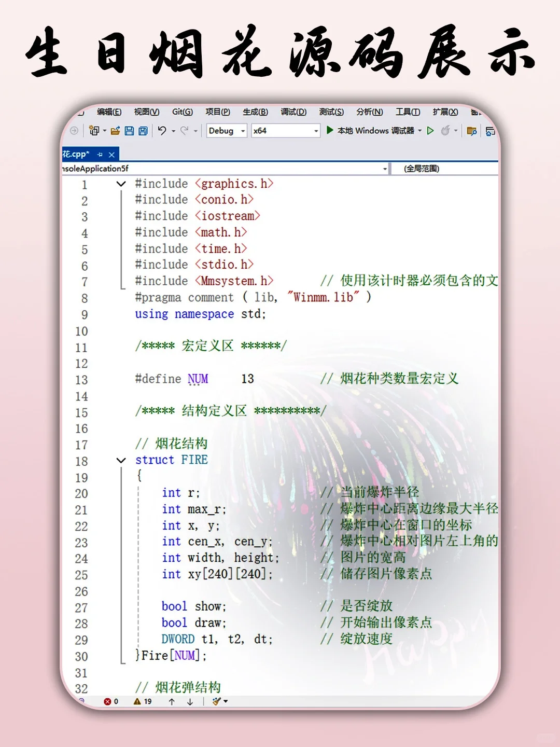Open the Debug configuration dropdown

point(227,131)
